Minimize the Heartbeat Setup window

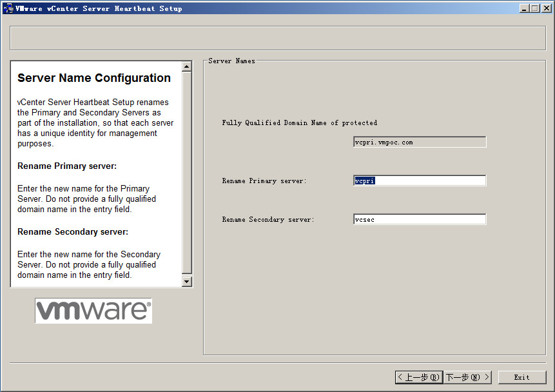tap(524, 8)
